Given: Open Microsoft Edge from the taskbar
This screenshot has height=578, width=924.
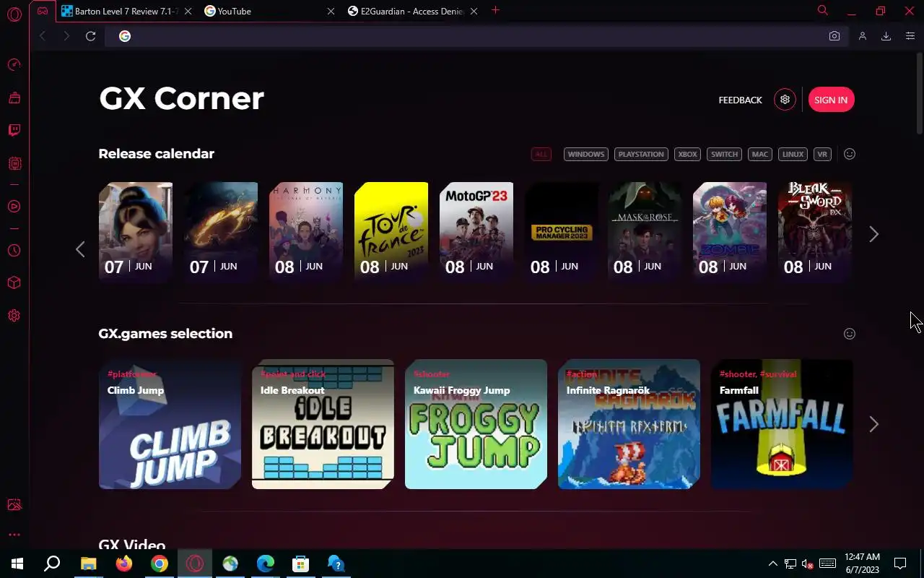Looking at the screenshot, I should (266, 564).
